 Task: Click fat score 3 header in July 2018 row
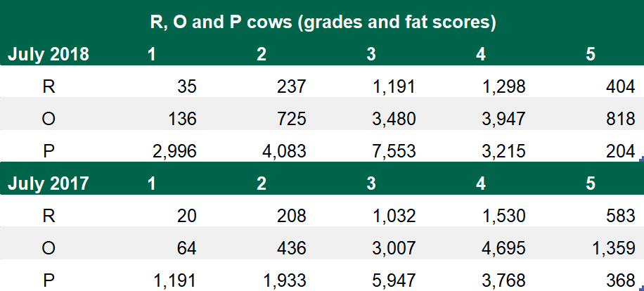371,54
